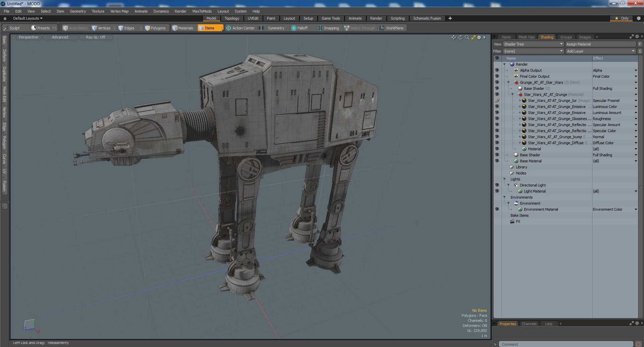The width and height of the screenshot is (644, 347).
Task: Switch to the UVEdit layout tab
Action: 253,18
